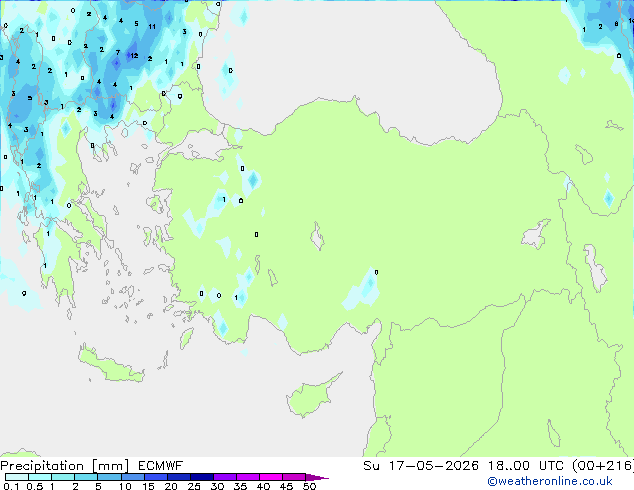The width and height of the screenshot is (634, 490).
Task: Select the 45–50 mm legend swatch
Action: [294, 477]
